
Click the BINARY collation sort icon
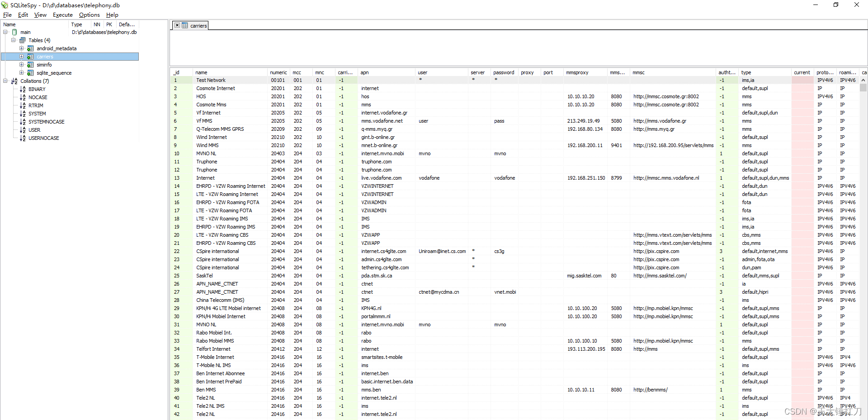(x=23, y=89)
